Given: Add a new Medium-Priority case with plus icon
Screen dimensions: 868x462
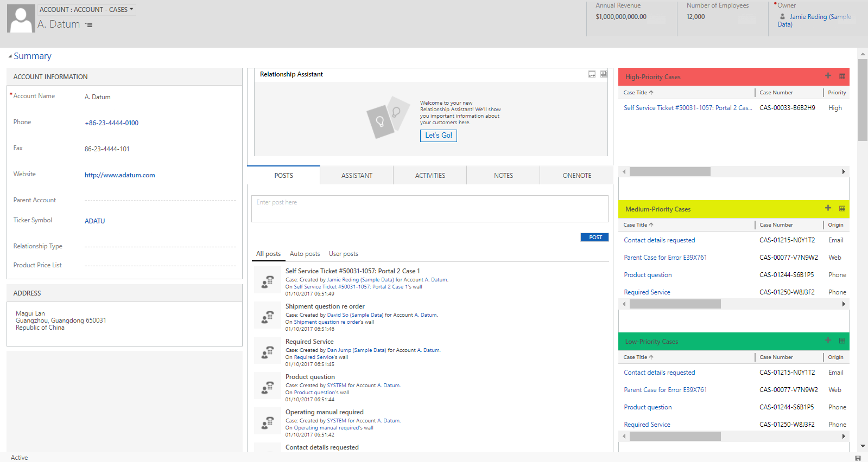Looking at the screenshot, I should [828, 208].
